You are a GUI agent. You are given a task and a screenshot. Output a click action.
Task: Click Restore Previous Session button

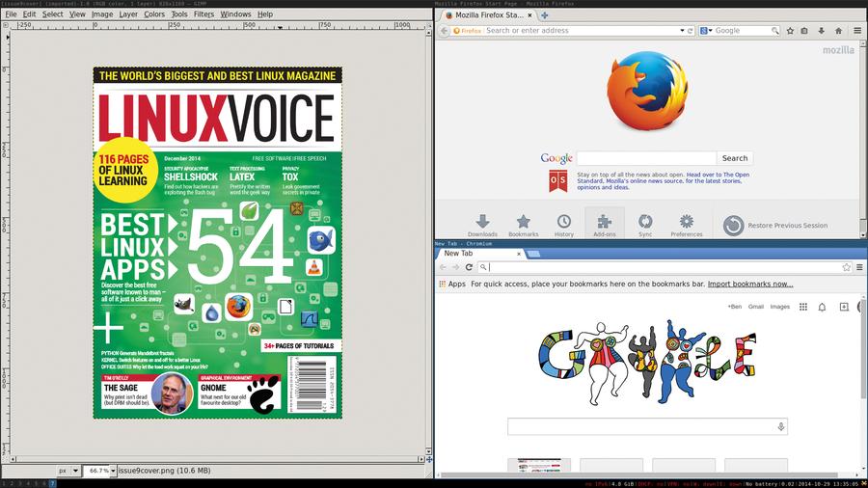coord(775,225)
